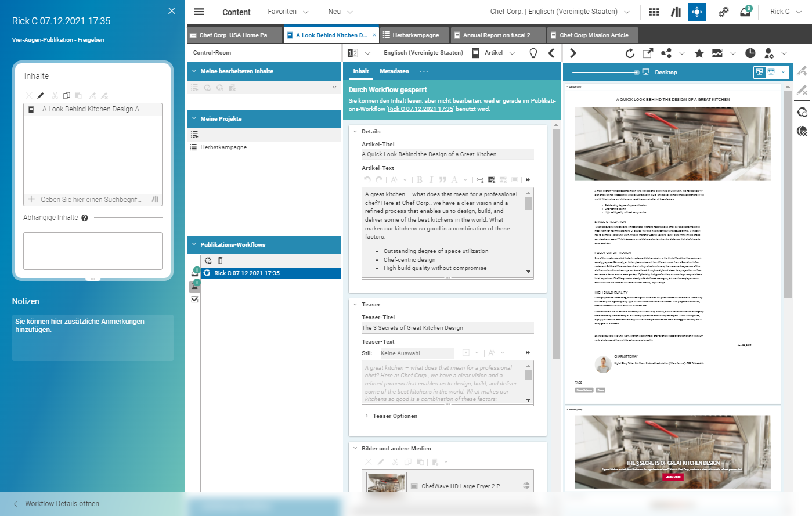The width and height of the screenshot is (812, 516).
Task: Open the inbox with 3 notifications
Action: pos(745,12)
